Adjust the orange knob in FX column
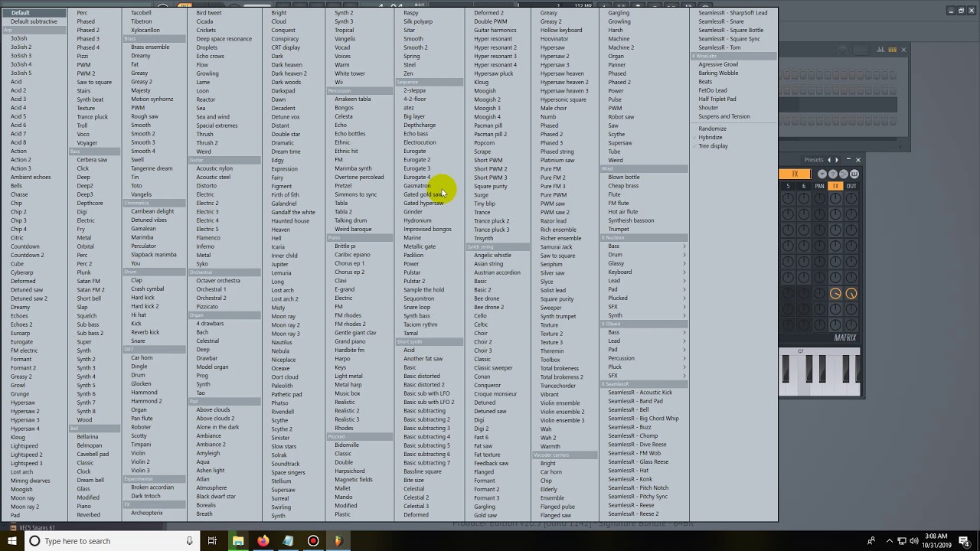Image resolution: width=980 pixels, height=551 pixels. coord(835,294)
